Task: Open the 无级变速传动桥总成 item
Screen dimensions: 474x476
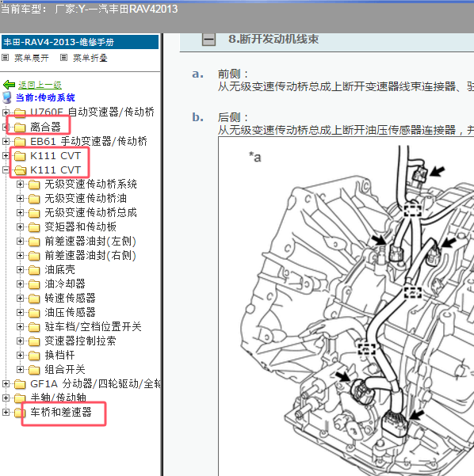Action: point(90,212)
